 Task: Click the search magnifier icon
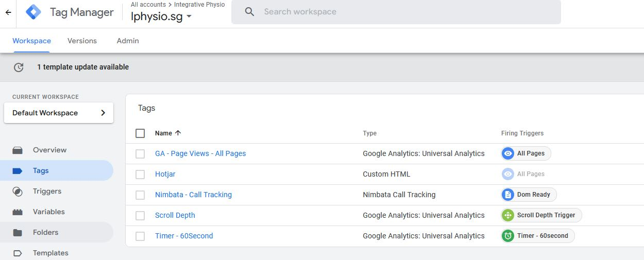click(249, 12)
